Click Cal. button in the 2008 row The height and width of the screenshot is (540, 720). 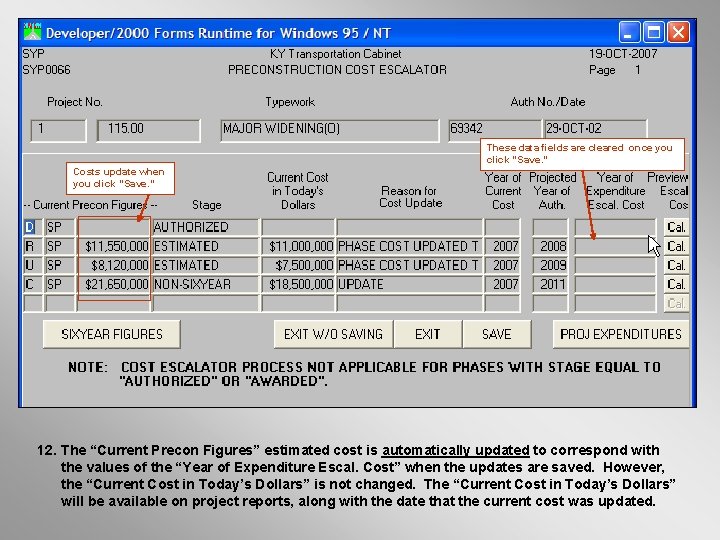click(x=676, y=247)
